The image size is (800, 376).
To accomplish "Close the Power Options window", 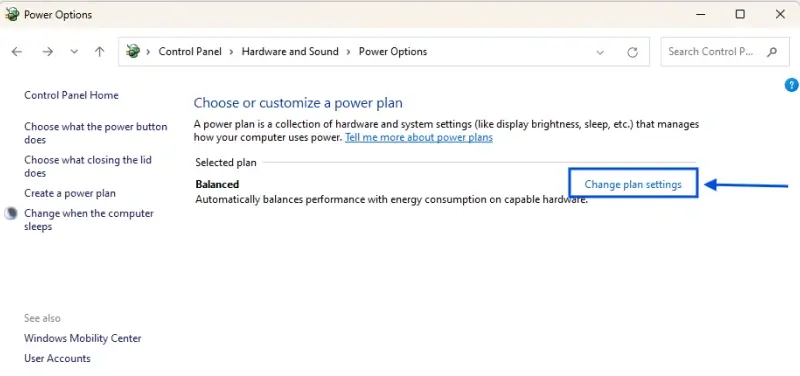I will click(780, 14).
